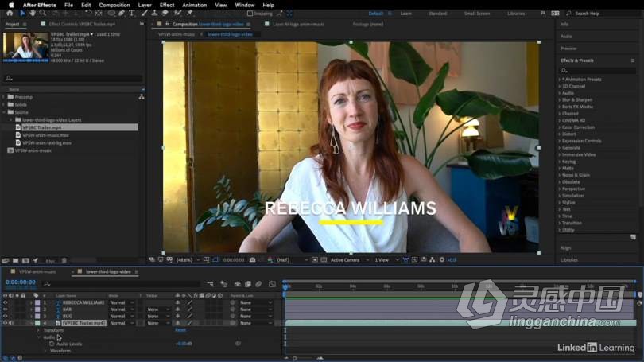
Task: Expand the Waveform property
Action: (45, 351)
